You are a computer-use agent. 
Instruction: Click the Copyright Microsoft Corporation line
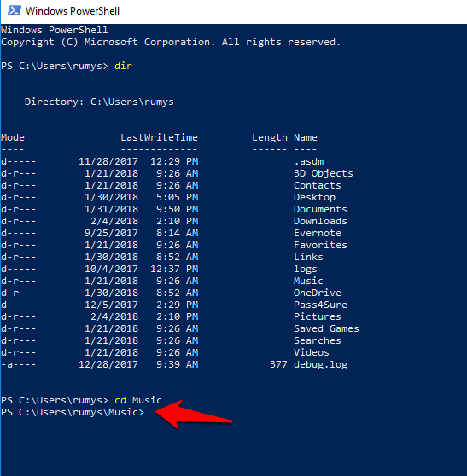171,42
